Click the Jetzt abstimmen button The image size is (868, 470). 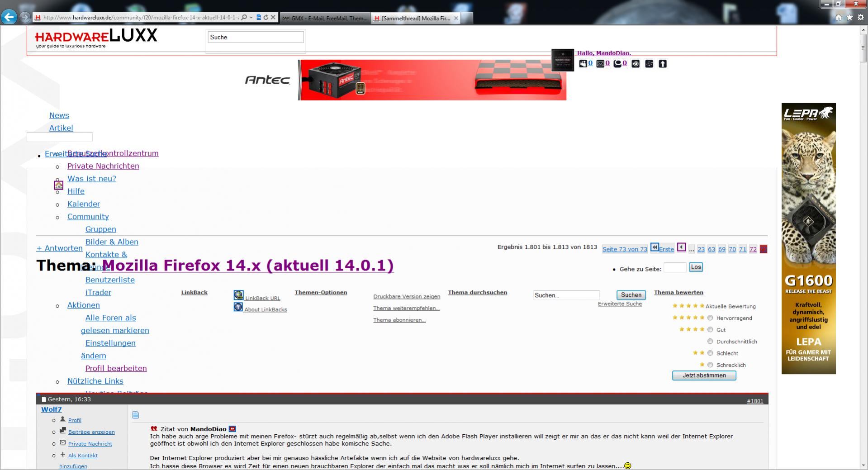pos(704,375)
